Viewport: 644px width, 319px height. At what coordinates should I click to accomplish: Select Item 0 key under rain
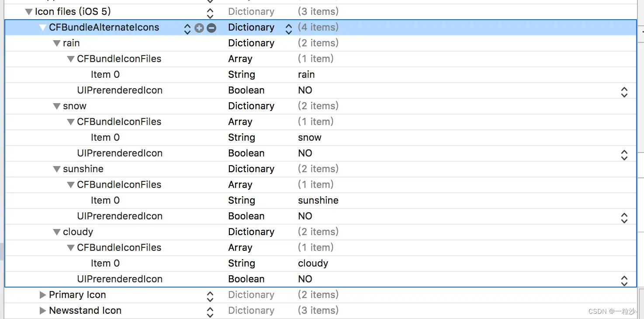tap(105, 75)
